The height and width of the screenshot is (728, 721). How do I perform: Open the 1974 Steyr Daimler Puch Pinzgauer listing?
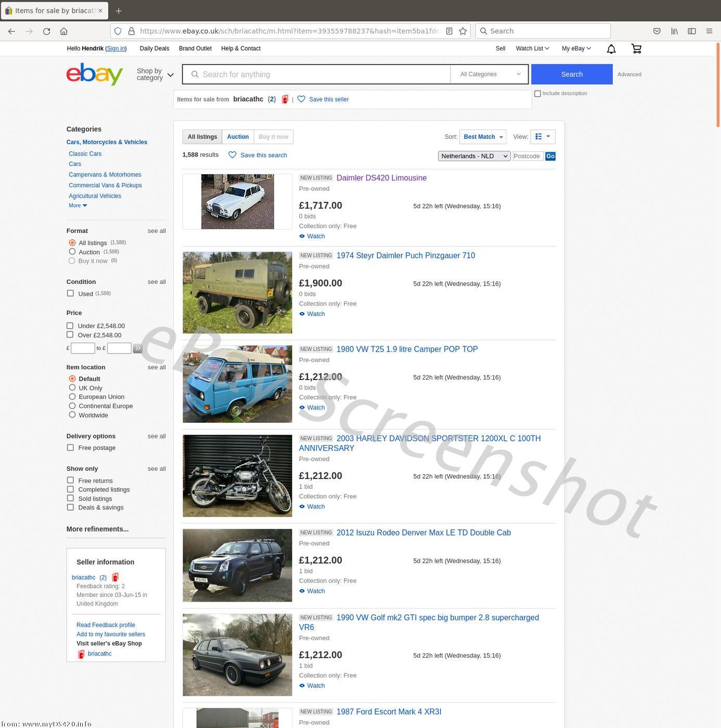tap(405, 255)
